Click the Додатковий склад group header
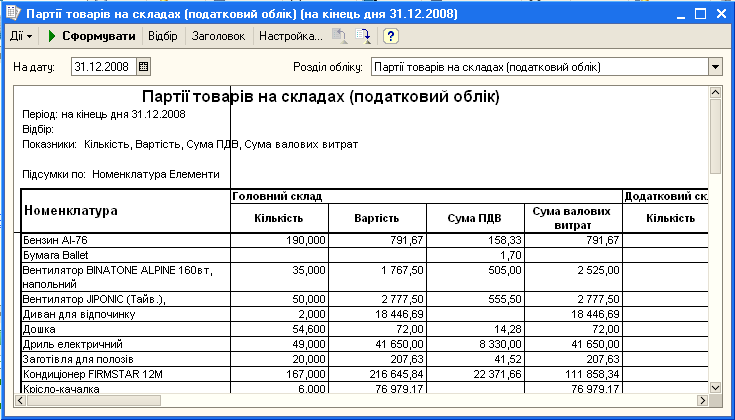The image size is (735, 420). (665, 196)
